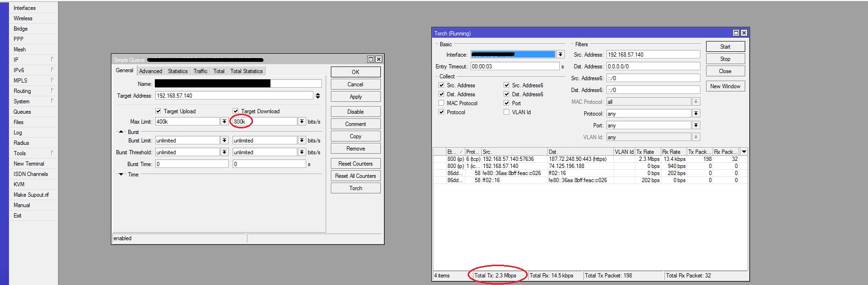Expand the System submenu
This screenshot has height=285, width=868.
(x=52, y=101)
